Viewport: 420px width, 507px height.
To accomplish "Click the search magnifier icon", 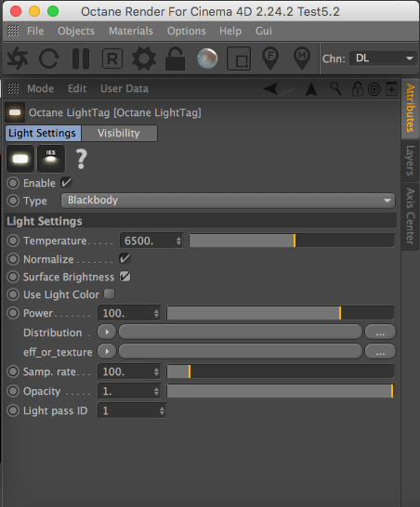I will click(335, 88).
